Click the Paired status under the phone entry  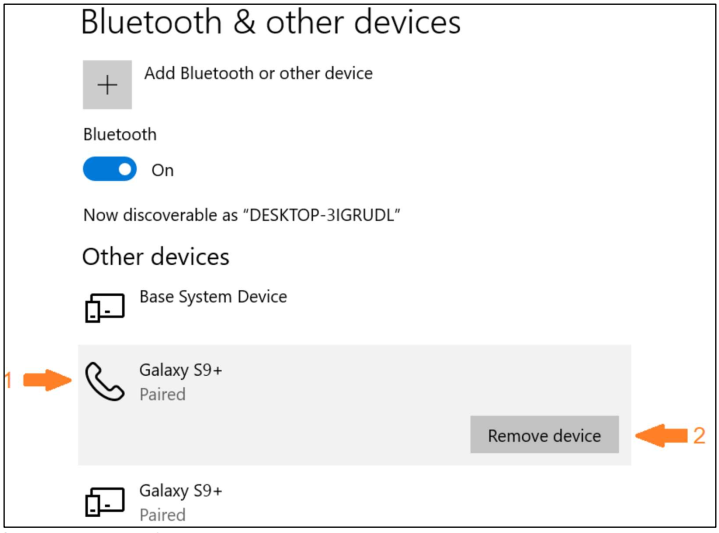click(x=162, y=394)
